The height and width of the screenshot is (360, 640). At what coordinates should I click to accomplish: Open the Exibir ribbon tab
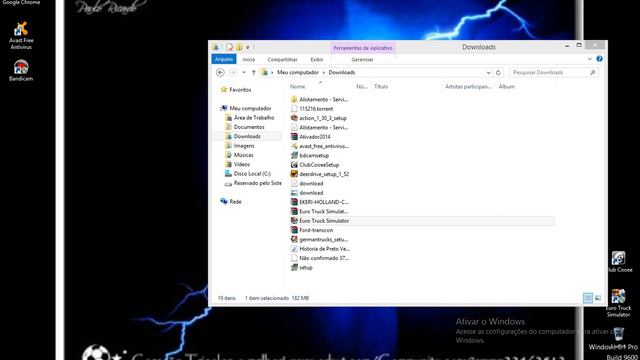pyautogui.click(x=316, y=60)
